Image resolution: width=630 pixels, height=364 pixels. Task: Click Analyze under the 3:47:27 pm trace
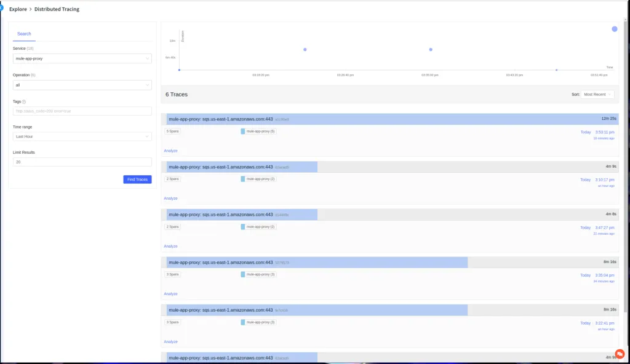tap(170, 246)
